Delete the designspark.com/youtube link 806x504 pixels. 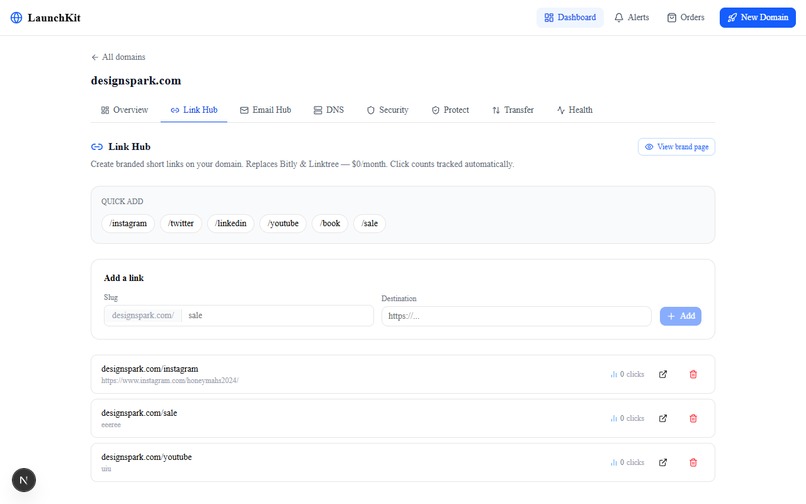tap(693, 463)
